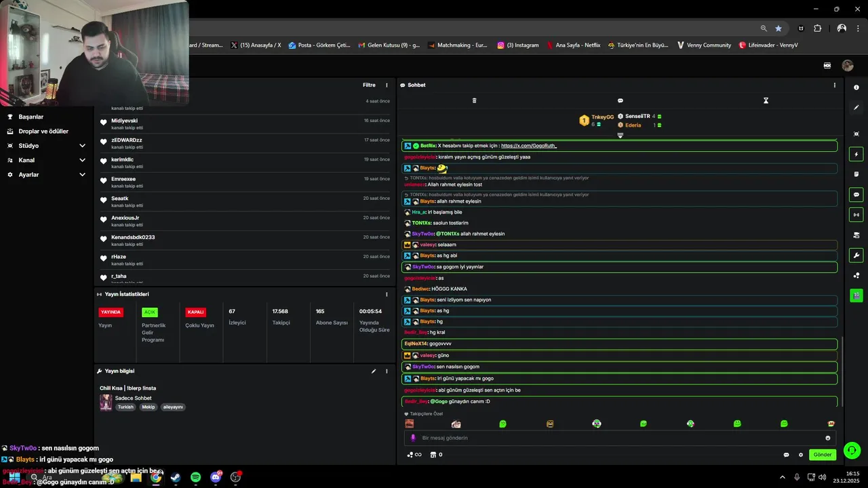Open Spotify from Windows taskbar
868x488 pixels.
click(195, 477)
